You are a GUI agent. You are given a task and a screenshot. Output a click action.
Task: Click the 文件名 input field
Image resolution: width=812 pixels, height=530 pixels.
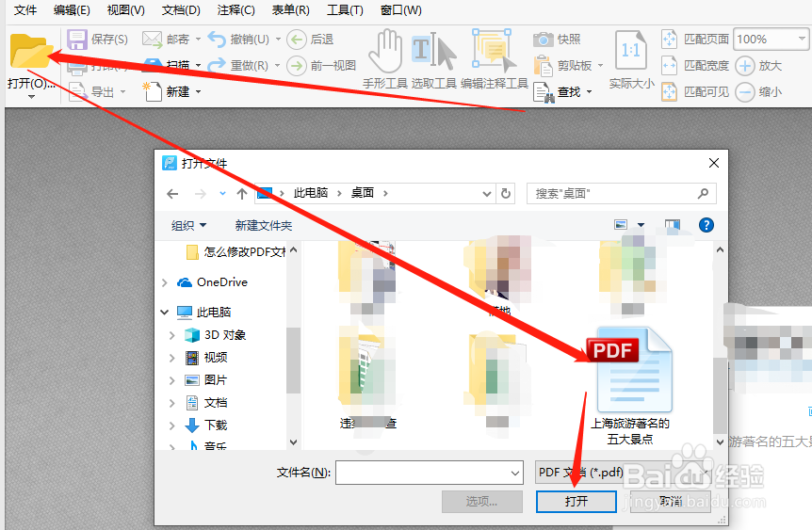pyautogui.click(x=430, y=473)
